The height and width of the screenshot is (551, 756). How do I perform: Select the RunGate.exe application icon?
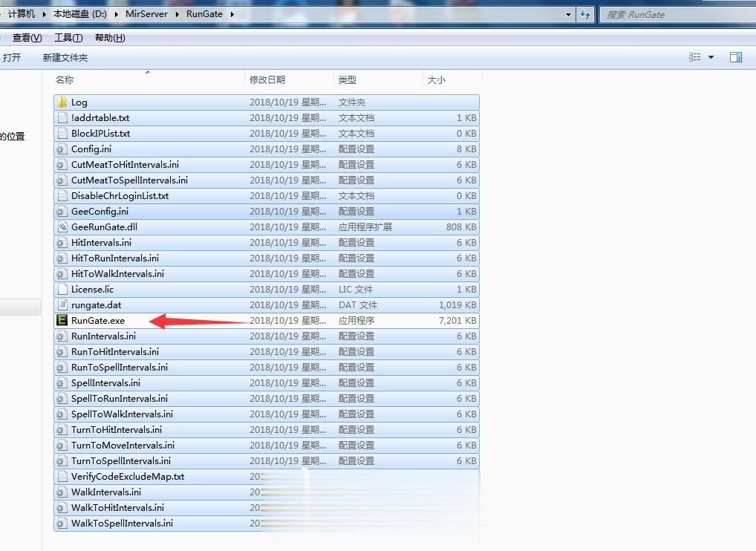coord(62,320)
